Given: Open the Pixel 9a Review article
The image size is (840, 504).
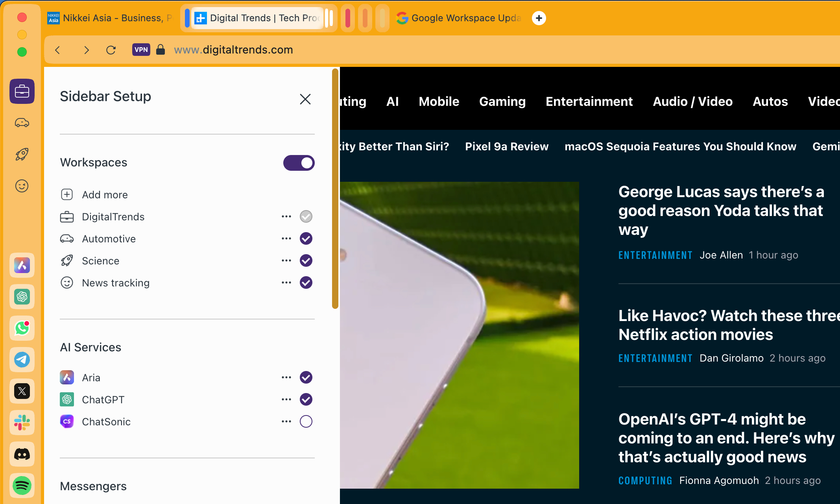Looking at the screenshot, I should [x=507, y=146].
